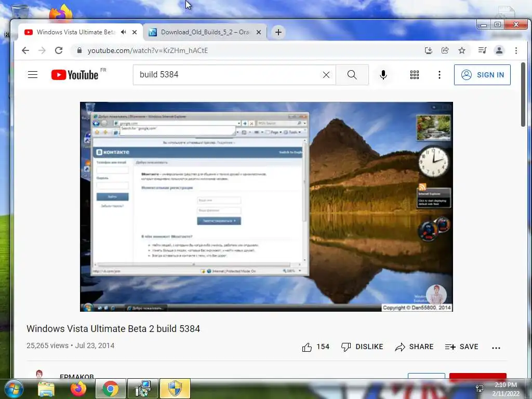The width and height of the screenshot is (532, 399).
Task: Open the channel avatar beside the channel name
Action: [39, 374]
